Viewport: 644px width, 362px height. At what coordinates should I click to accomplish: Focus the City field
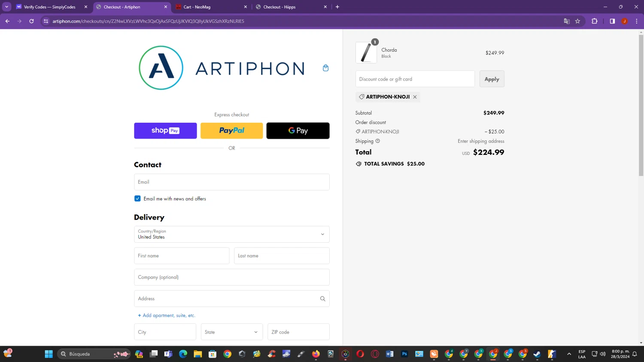pyautogui.click(x=165, y=332)
